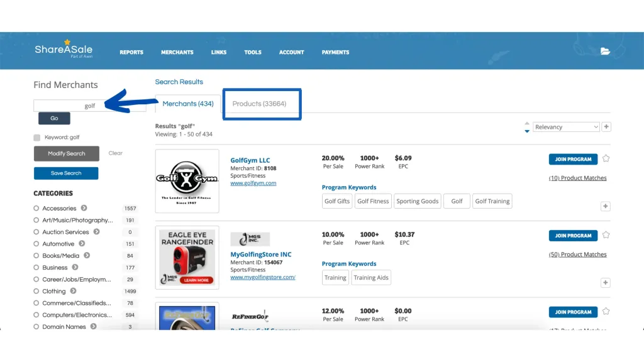Image resolution: width=644 pixels, height=362 pixels.
Task: Switch to Products (33664) tab
Action: click(260, 104)
